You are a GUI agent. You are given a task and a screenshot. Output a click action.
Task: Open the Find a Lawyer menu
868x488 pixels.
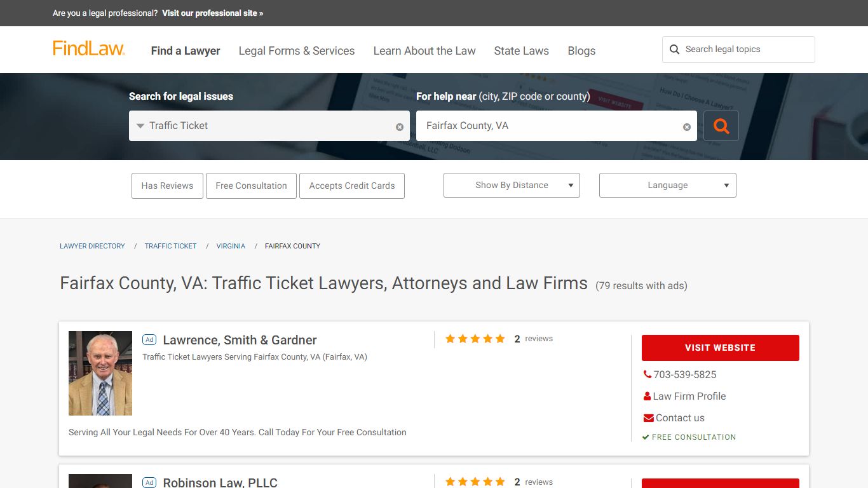click(186, 51)
